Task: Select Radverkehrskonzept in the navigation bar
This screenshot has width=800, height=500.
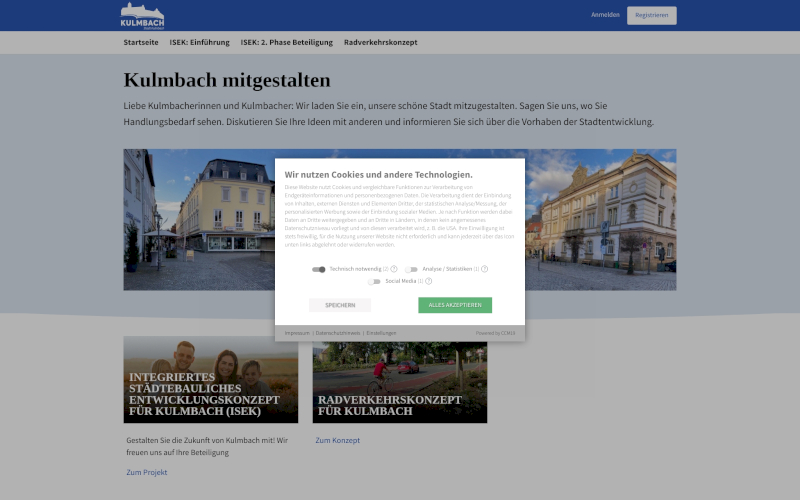Action: point(380,42)
